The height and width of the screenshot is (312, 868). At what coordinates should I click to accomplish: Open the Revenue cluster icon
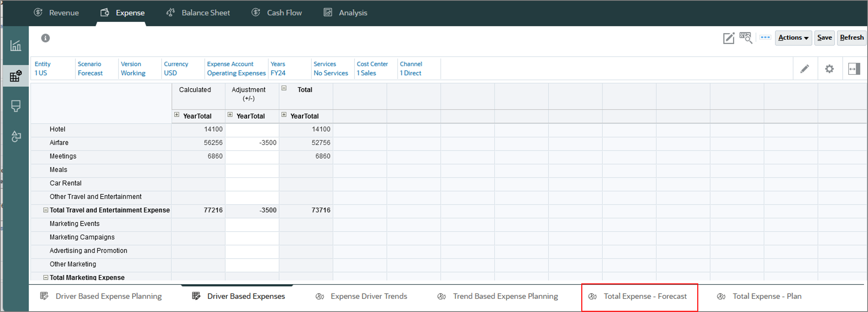38,12
